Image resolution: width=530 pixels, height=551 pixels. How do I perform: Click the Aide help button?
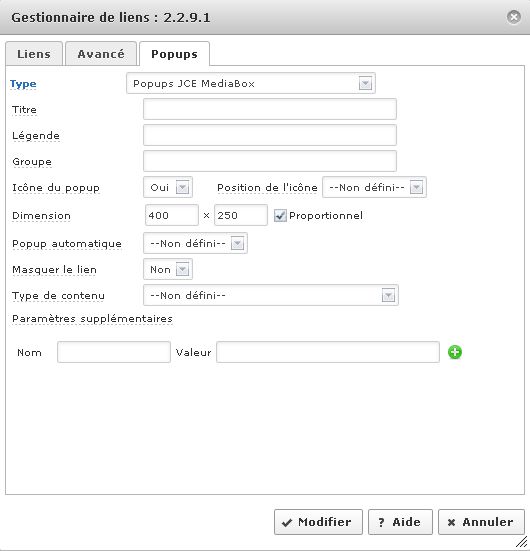pos(400,522)
